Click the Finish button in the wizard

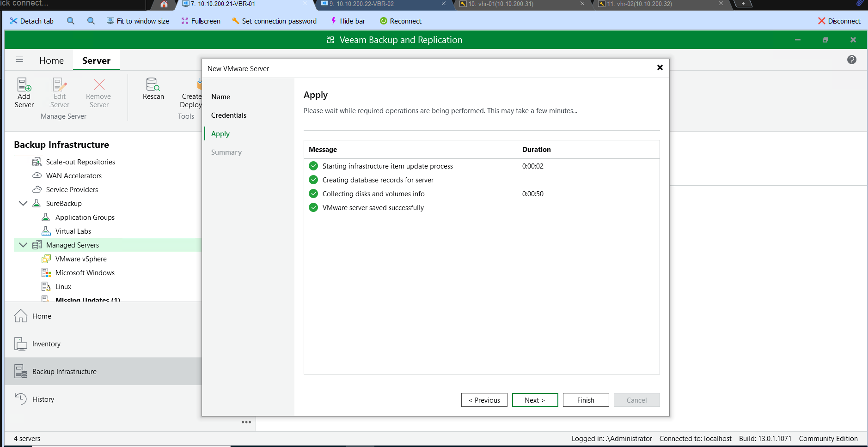click(586, 400)
